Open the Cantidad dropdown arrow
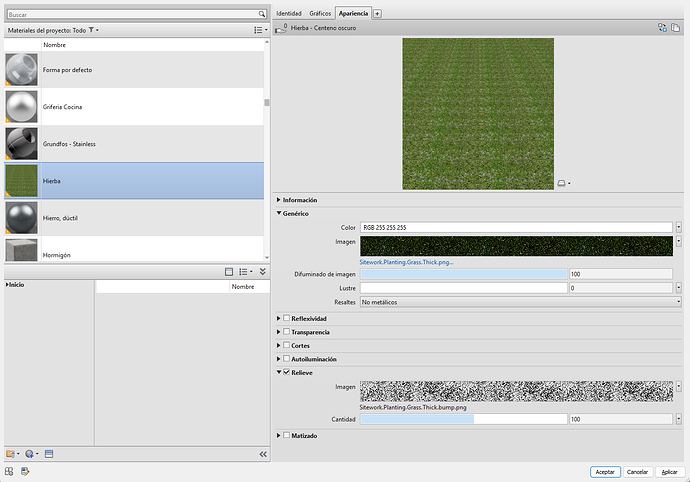690x482 pixels. coord(679,419)
